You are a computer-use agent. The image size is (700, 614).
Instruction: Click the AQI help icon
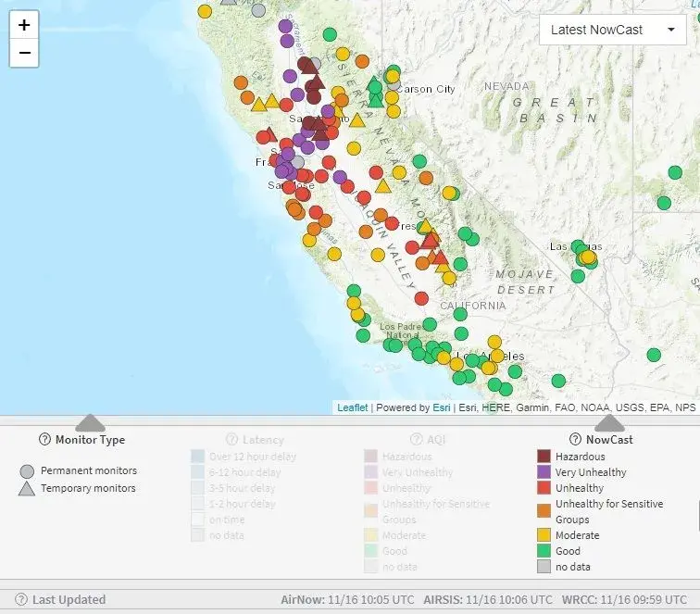(x=401, y=440)
